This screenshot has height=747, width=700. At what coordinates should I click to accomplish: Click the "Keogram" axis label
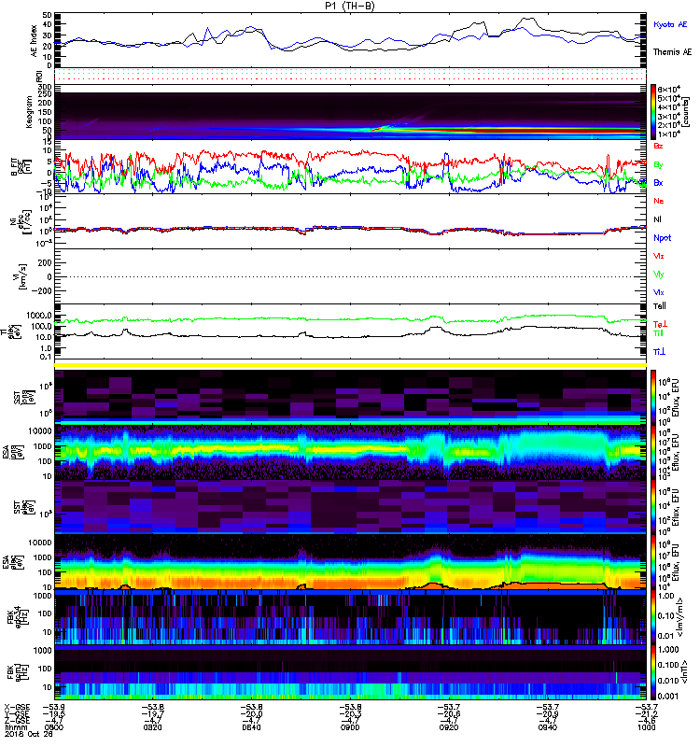29,111
